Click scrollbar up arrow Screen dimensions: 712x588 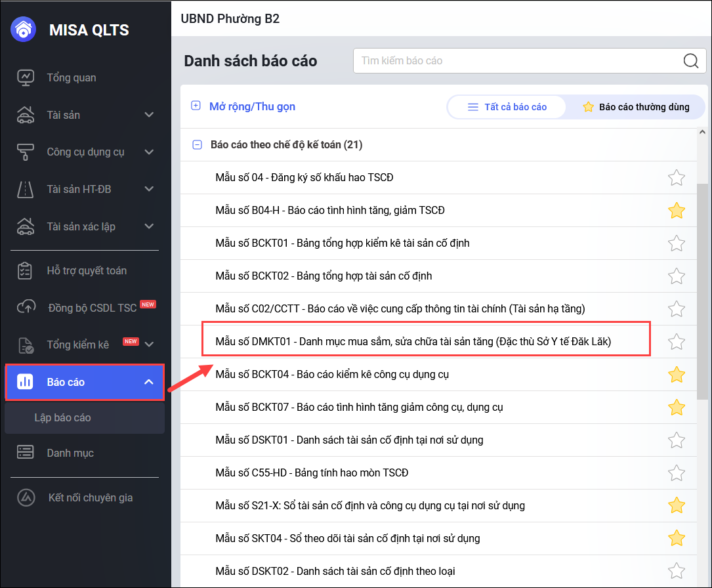[x=702, y=133]
